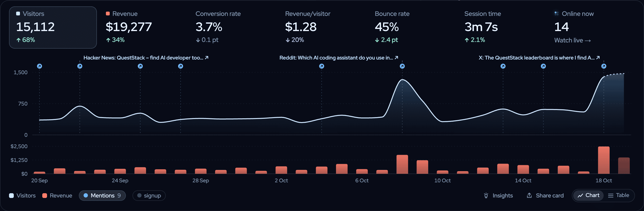The height and width of the screenshot is (211, 644).
Task: Click the mention marker on 27 Sep
Action: (180, 66)
